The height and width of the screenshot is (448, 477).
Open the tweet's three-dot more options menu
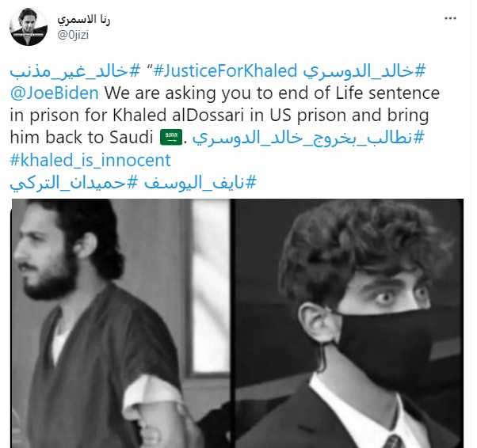pos(450,18)
